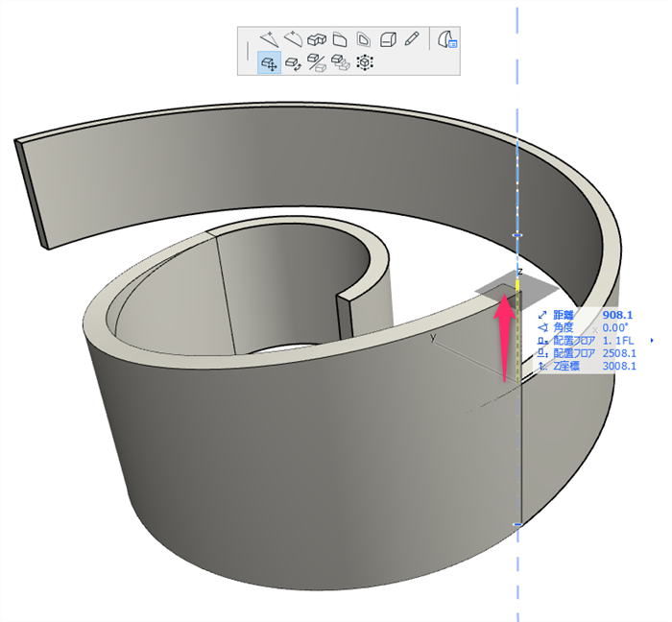Open the 配置フロア 1. 1FL dropdown value
This screenshot has width=672, height=622.
click(617, 341)
